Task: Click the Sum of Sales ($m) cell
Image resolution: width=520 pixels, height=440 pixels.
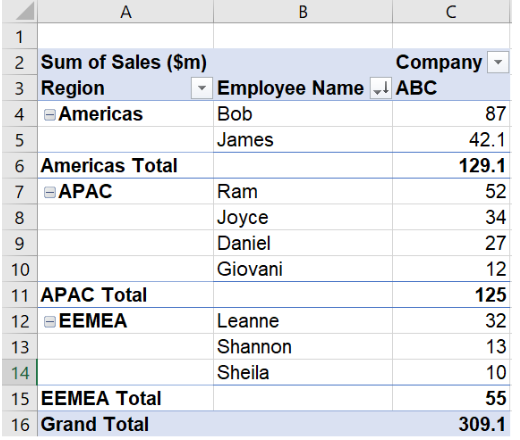Action: (x=126, y=62)
